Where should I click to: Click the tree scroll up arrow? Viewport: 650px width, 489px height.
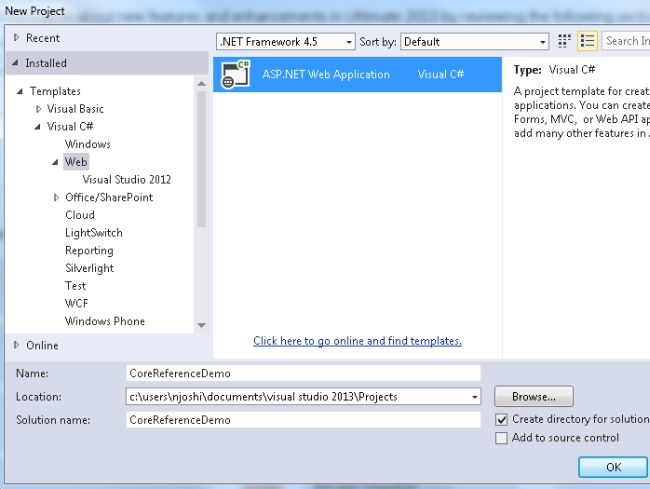point(201,84)
